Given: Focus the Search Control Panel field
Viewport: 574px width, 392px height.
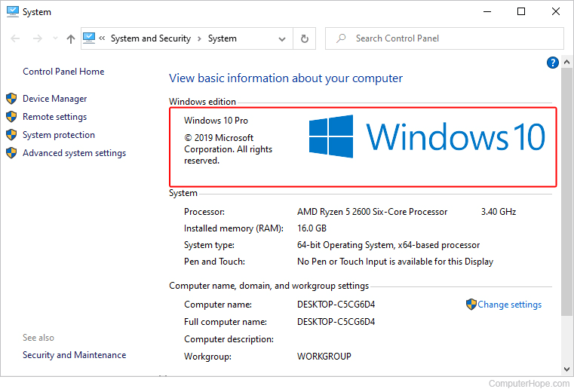Looking at the screenshot, I should tap(444, 38).
